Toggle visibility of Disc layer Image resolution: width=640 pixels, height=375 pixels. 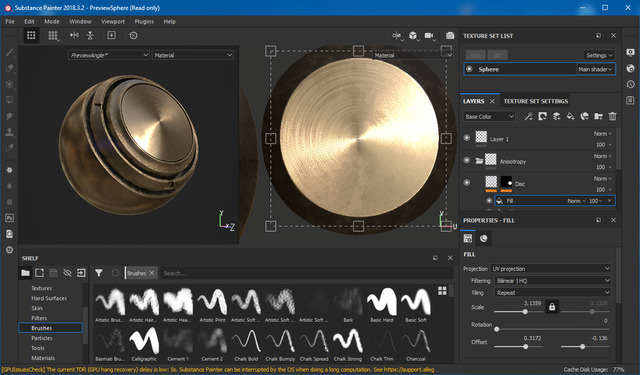467,182
